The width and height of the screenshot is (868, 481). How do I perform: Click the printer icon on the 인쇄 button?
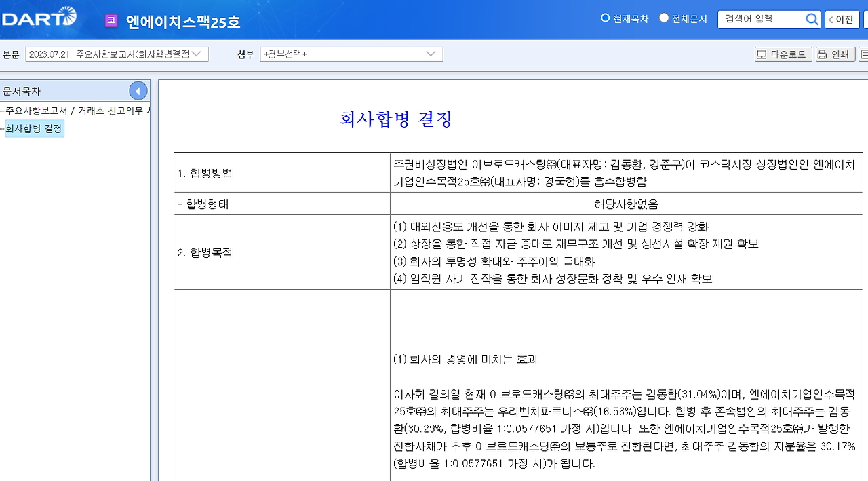click(823, 54)
